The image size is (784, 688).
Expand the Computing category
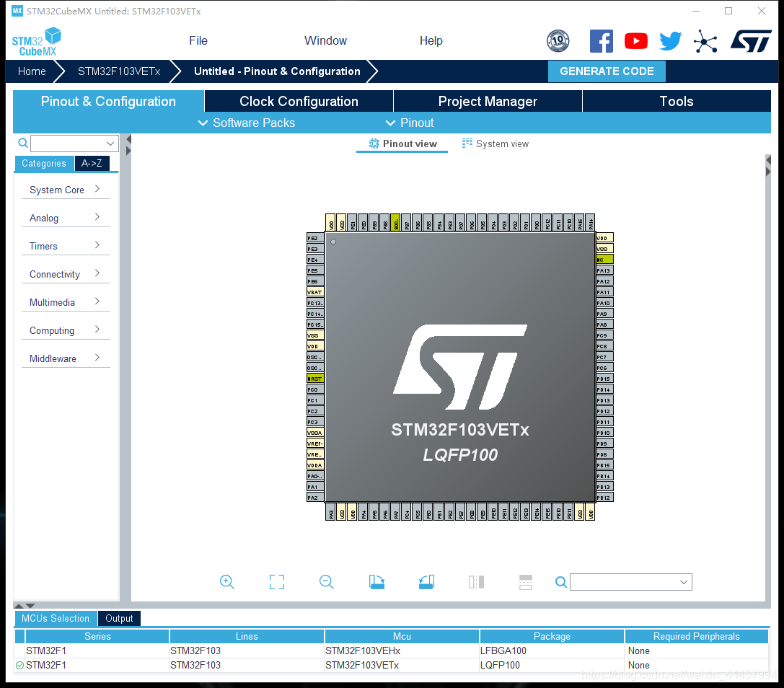[x=66, y=330]
